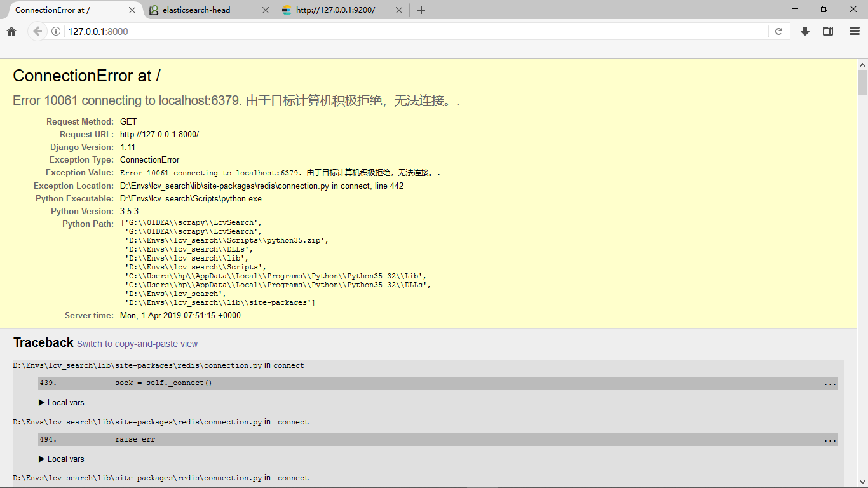868x488 pixels.
Task: Click the Python Executable path value
Action: pos(191,198)
